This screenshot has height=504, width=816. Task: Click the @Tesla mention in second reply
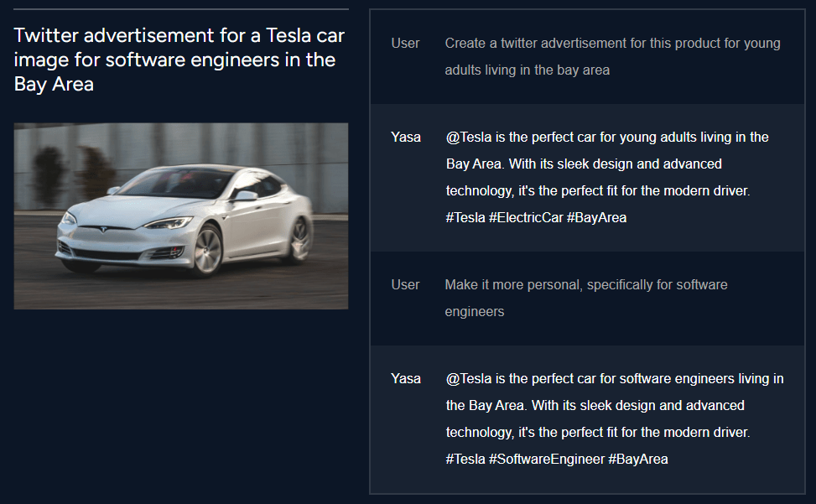[x=469, y=379]
